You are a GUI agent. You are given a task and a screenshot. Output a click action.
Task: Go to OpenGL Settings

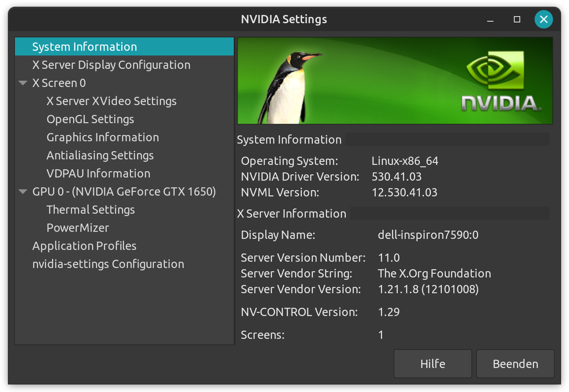click(90, 119)
